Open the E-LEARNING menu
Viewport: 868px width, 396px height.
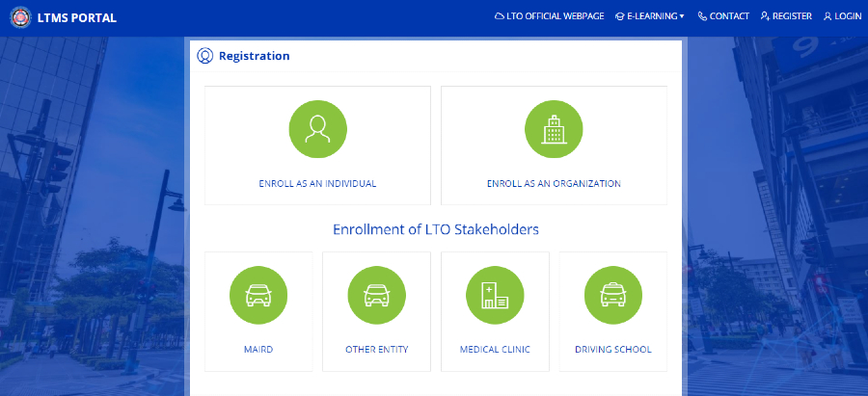coord(652,16)
